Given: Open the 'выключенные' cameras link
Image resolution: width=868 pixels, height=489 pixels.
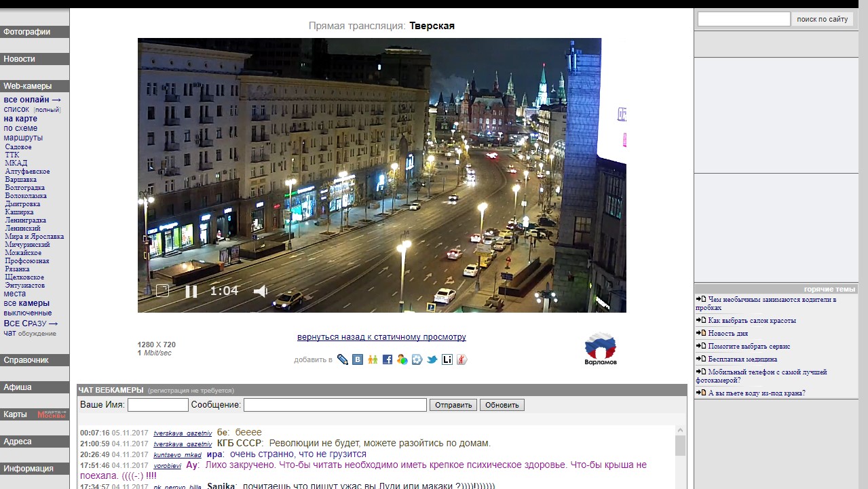Looking at the screenshot, I should point(28,313).
